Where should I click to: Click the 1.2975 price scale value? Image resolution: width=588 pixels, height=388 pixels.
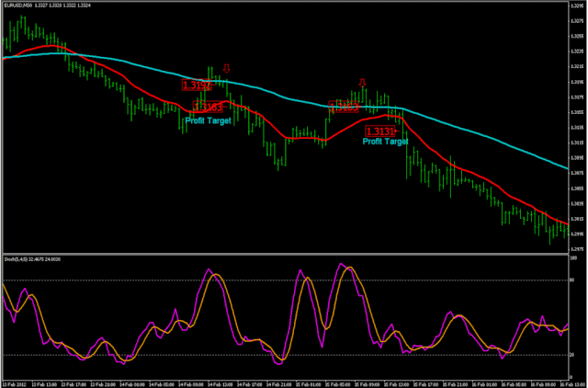[x=576, y=249]
